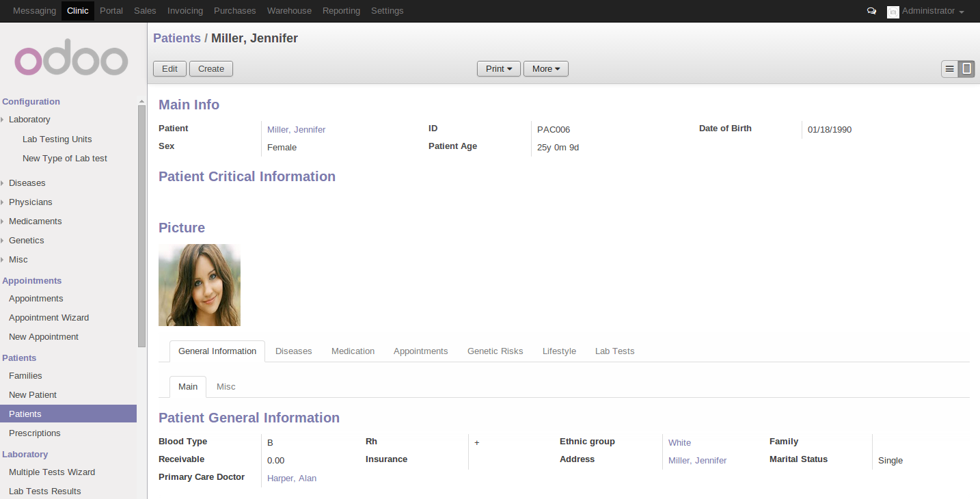Select the Main sub-tab
The width and height of the screenshot is (980, 499).
pos(188,387)
